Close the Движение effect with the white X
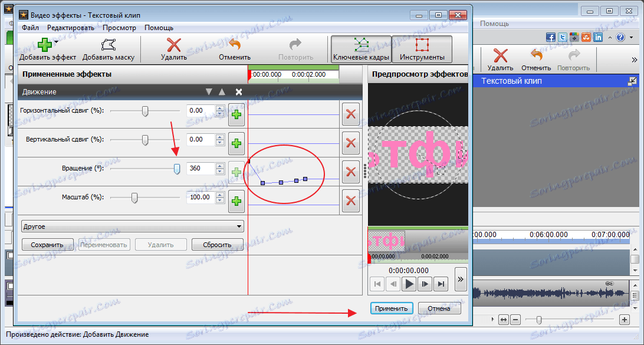644x345 pixels. [x=239, y=92]
